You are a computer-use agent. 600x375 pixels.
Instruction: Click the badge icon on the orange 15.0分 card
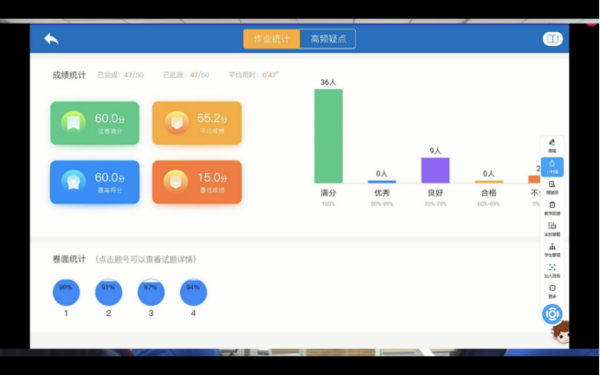[176, 182]
